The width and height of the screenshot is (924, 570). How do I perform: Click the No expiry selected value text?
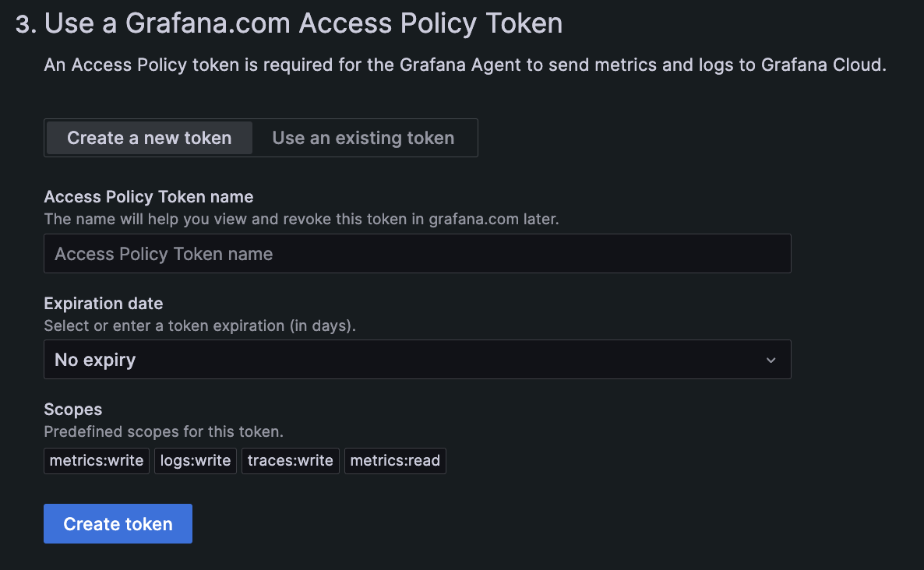tap(95, 360)
